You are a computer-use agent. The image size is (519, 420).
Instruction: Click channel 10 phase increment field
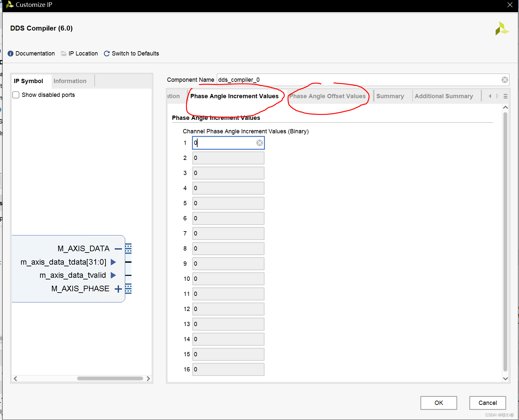click(228, 279)
